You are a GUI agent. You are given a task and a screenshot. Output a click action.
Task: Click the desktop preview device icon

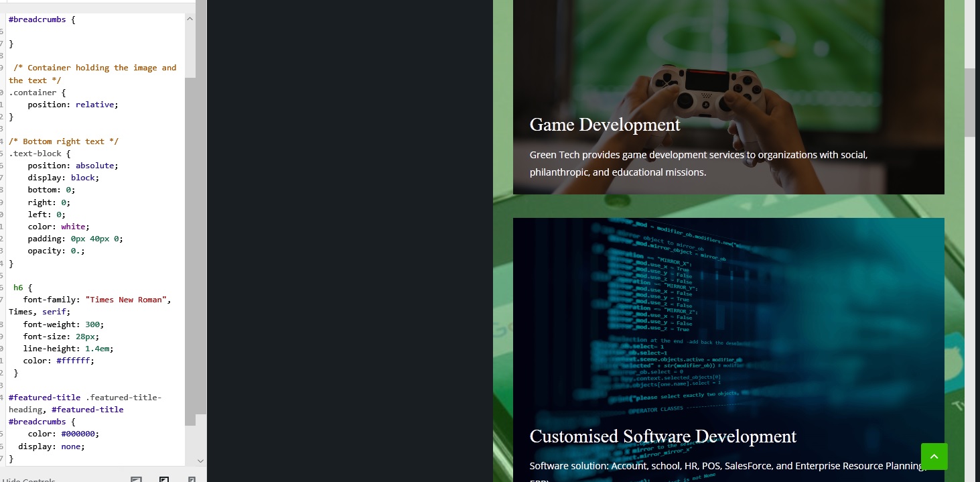pos(137,479)
